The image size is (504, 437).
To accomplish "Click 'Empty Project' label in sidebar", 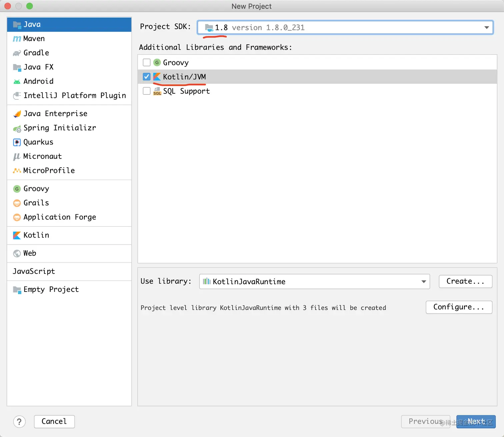I will (51, 290).
